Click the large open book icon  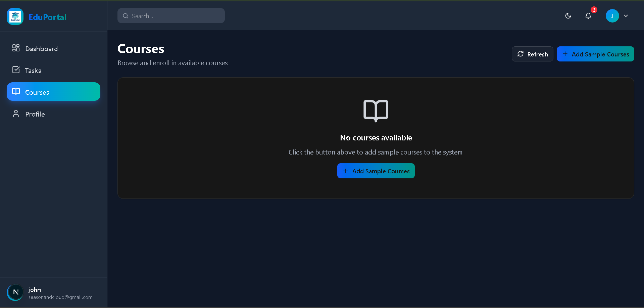[x=376, y=111]
